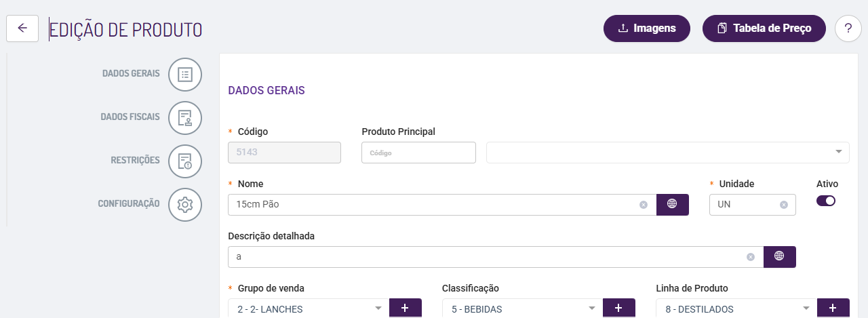Click the globe icon beside Nome field
The image size is (868, 318).
click(672, 204)
